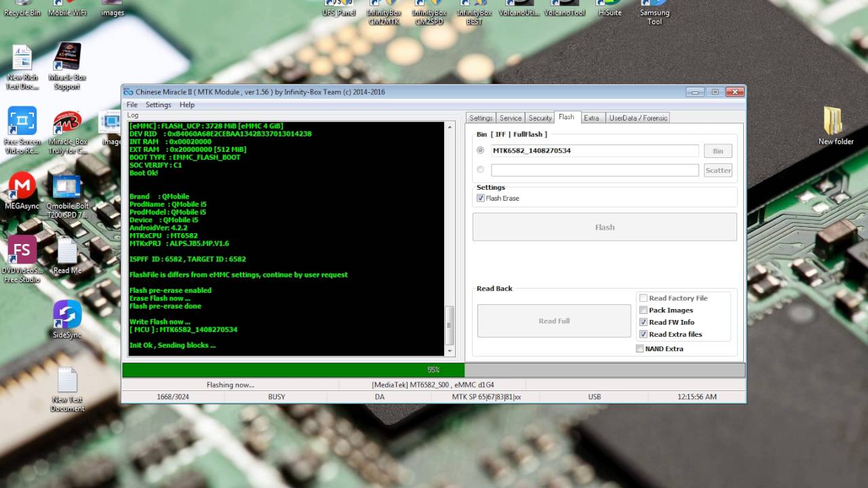Click the Read Full button
The height and width of the screenshot is (488, 868).
tap(554, 321)
